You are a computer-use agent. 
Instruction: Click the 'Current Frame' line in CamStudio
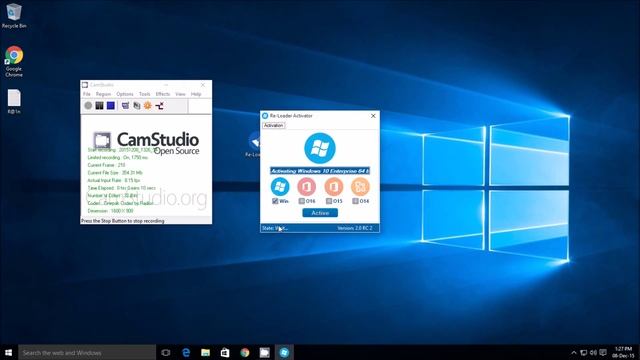[107, 165]
